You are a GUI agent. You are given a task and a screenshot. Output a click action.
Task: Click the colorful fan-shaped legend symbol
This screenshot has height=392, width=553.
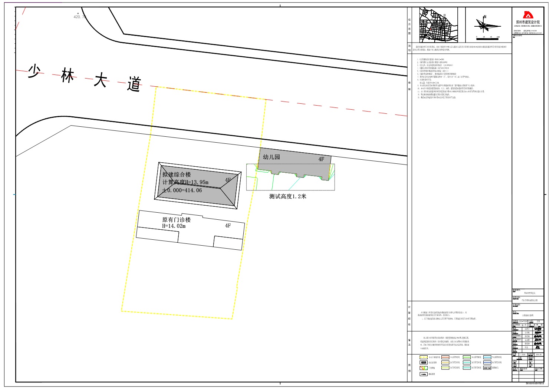[x=423, y=368]
